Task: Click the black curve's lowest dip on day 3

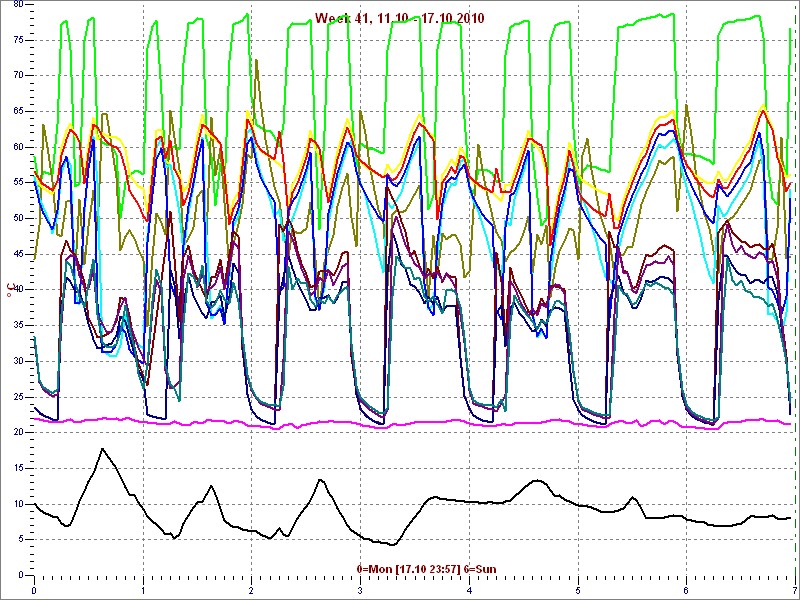Action: (x=392, y=544)
